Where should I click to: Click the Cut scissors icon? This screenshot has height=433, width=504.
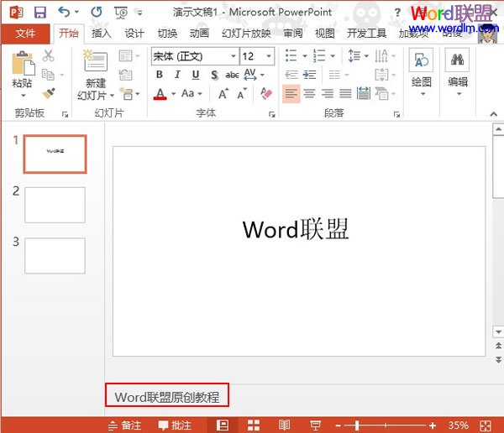(x=48, y=55)
